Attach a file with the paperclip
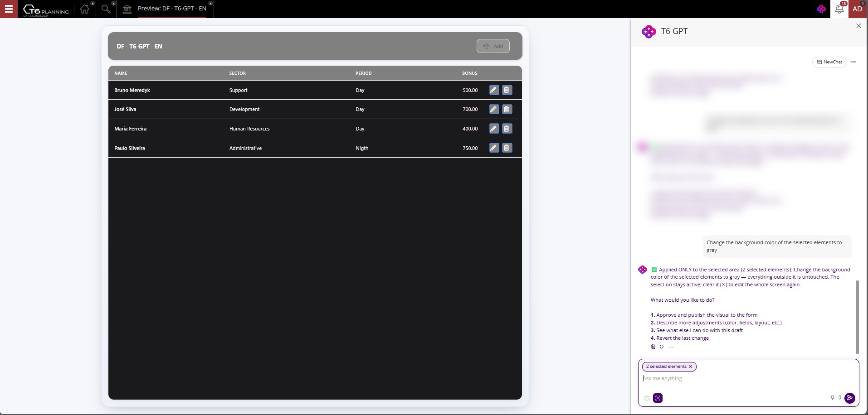This screenshot has height=415, width=868. coord(840,398)
